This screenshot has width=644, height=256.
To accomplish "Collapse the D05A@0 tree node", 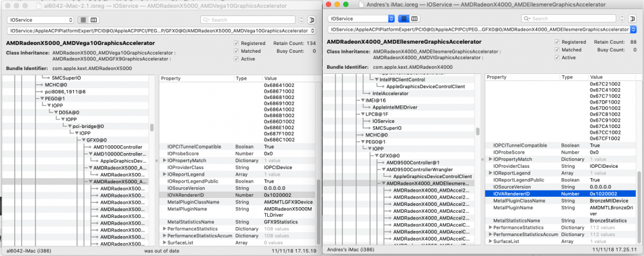I will [56, 113].
